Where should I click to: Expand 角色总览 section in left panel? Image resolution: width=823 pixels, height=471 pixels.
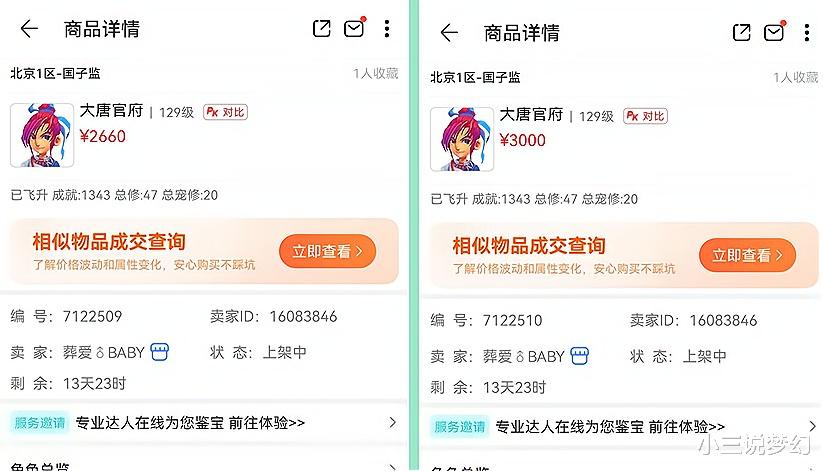coord(203,466)
